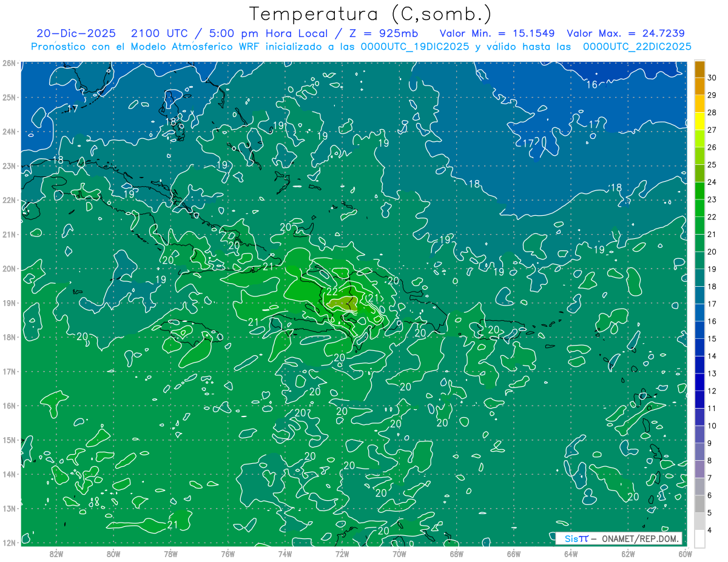Click color legend label '28'

(x=712, y=113)
